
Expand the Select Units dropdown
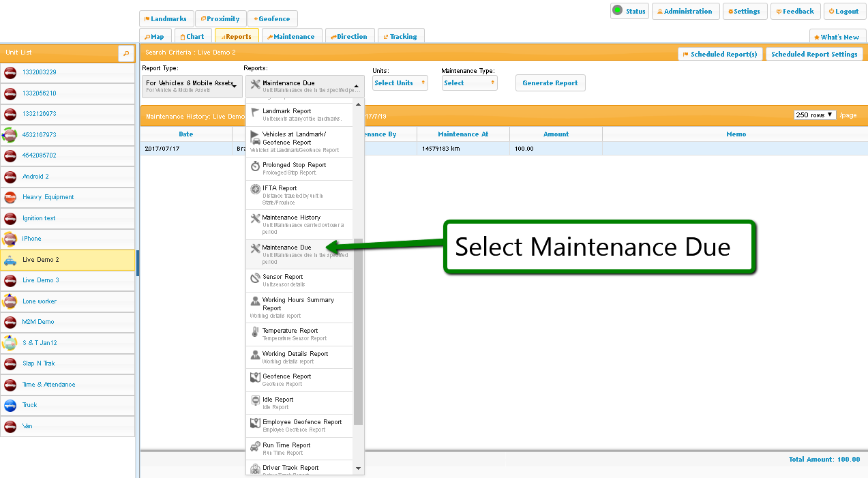(x=400, y=83)
